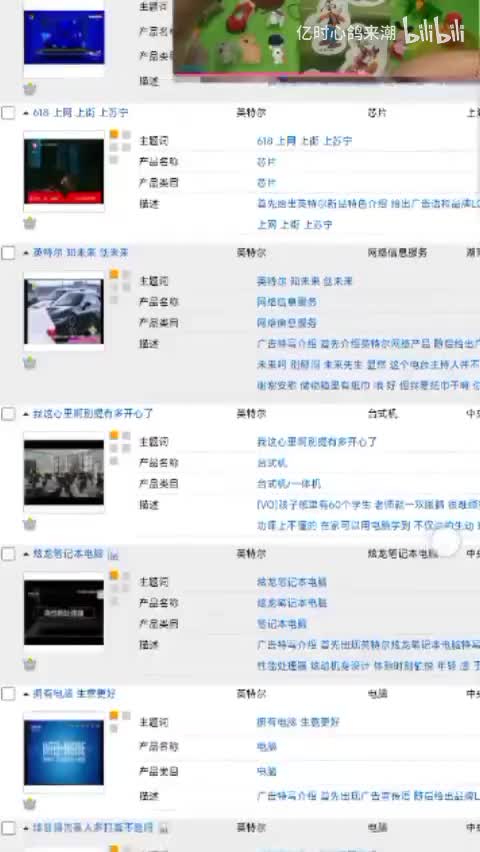The image size is (480, 852).
Task: Collapse the blue computer ad row triangle
Action: [26, 694]
